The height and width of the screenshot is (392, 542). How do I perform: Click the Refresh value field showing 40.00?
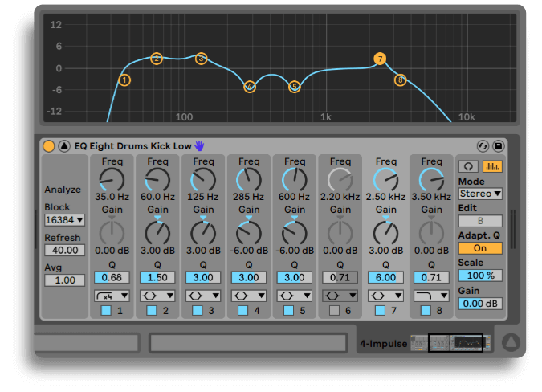[64, 251]
